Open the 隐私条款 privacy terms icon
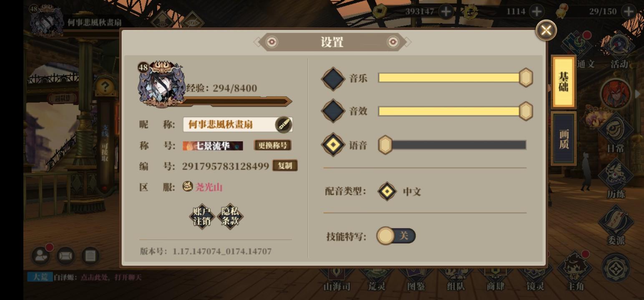 click(230, 216)
